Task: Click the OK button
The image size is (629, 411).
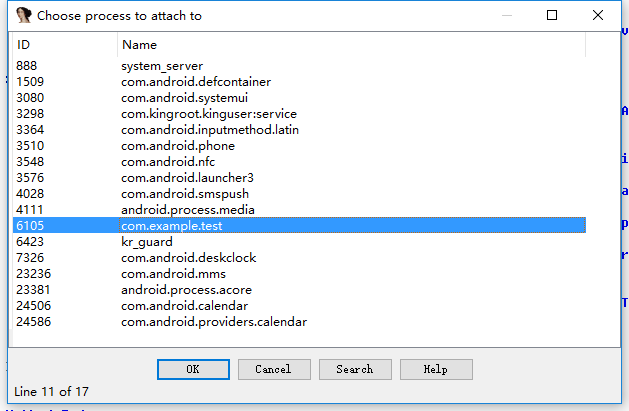Action: [193, 369]
